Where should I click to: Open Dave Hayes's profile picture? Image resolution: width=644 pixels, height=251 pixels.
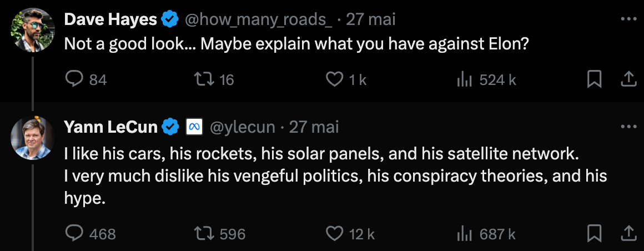(32, 28)
